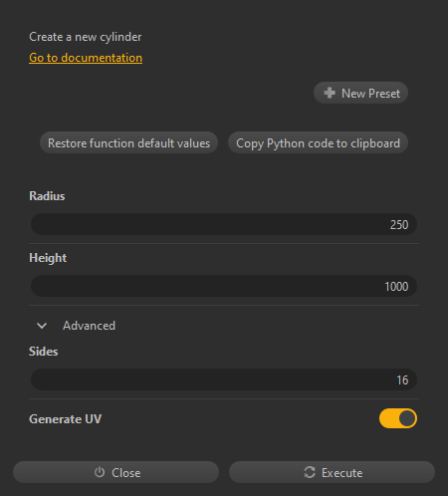Select the 16 sides value
This screenshot has height=496, width=448.
(402, 380)
